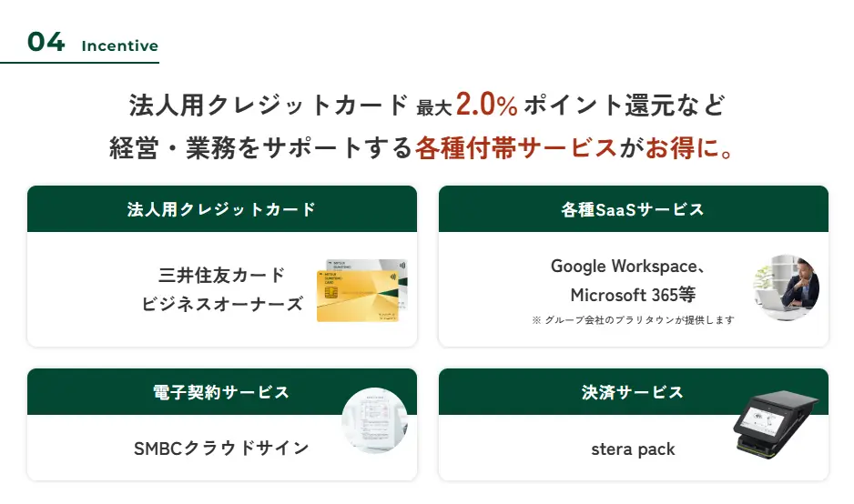This screenshot has height=504, width=854.
Task: Click the red 2.0% figure
Action: click(486, 104)
